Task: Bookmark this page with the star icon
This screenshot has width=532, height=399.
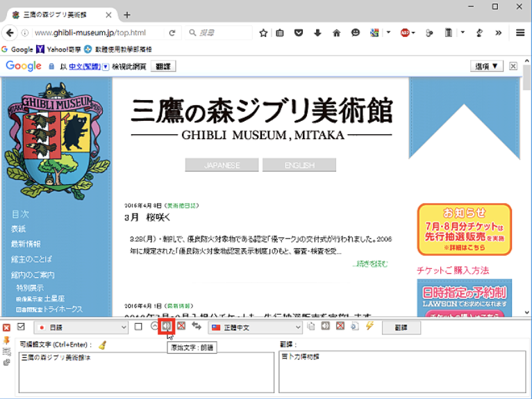Action: (x=263, y=33)
